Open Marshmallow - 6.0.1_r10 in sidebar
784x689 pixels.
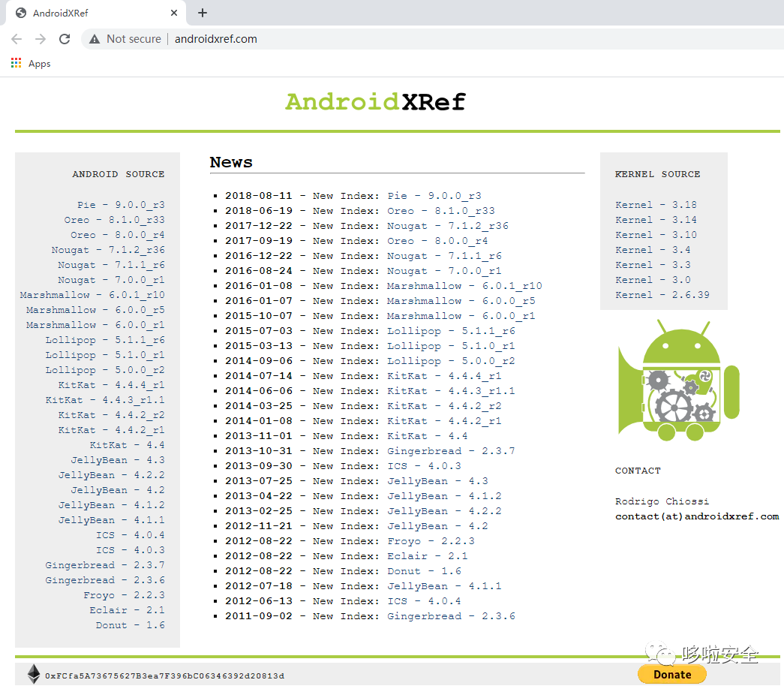(92, 295)
